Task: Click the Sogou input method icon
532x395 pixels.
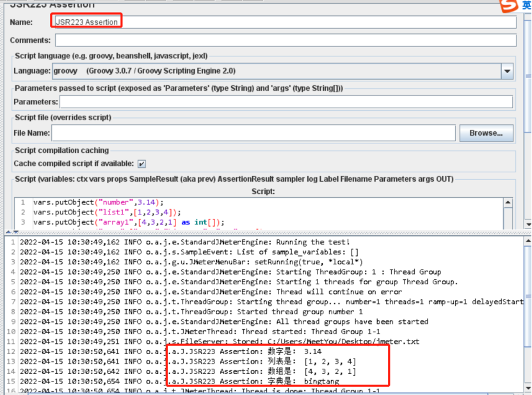Action: point(509,5)
